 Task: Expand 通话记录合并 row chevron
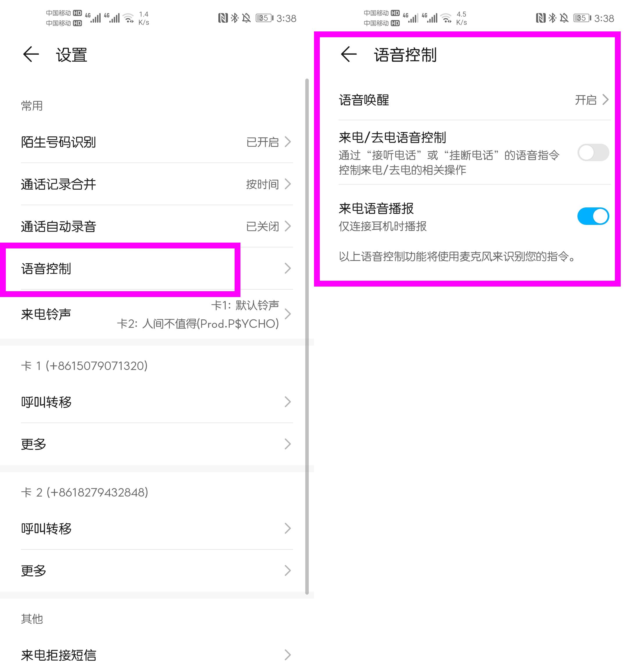click(x=288, y=184)
